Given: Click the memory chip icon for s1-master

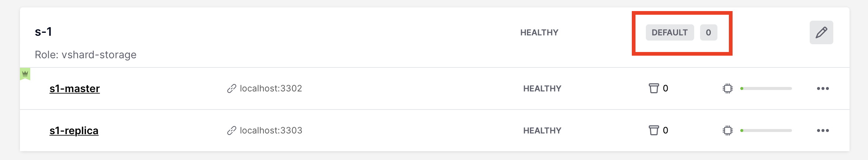Looking at the screenshot, I should point(727,88).
